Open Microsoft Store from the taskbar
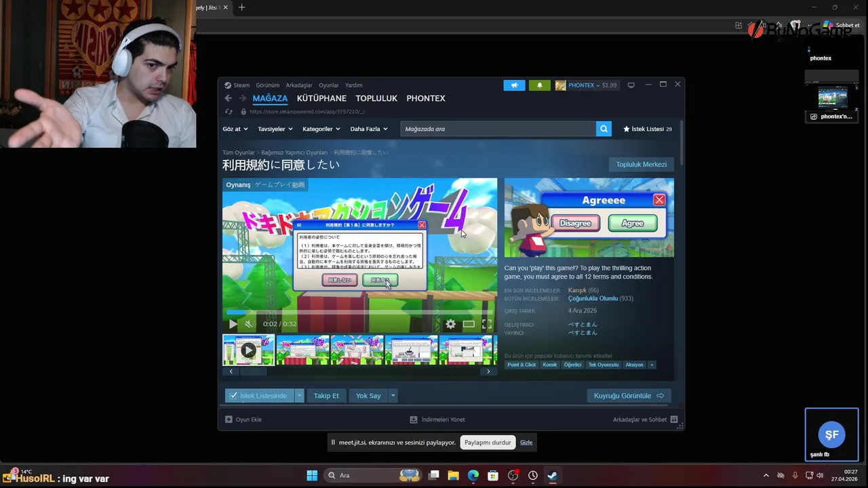Image resolution: width=868 pixels, height=488 pixels. pyautogui.click(x=493, y=475)
